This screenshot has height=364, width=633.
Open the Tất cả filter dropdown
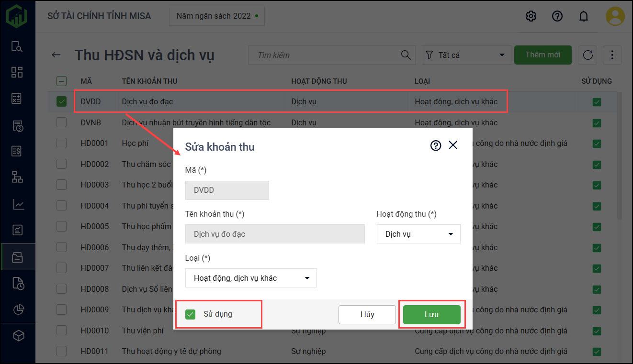pyautogui.click(x=465, y=55)
